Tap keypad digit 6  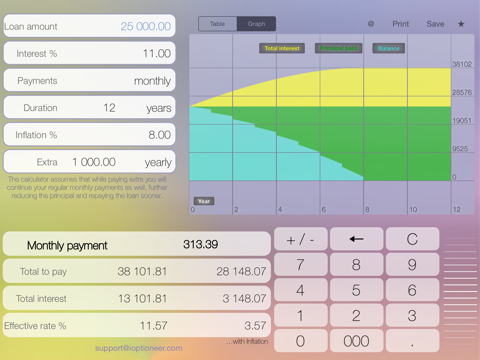(x=412, y=290)
